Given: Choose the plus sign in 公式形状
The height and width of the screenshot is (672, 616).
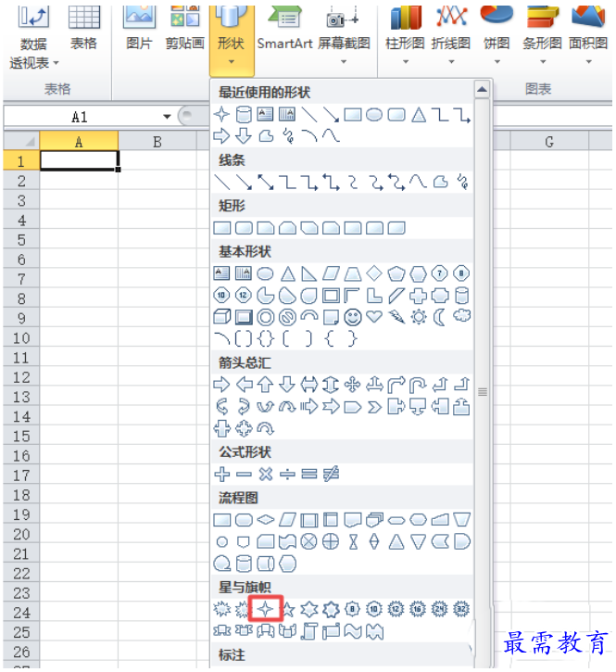Looking at the screenshot, I should [x=222, y=474].
